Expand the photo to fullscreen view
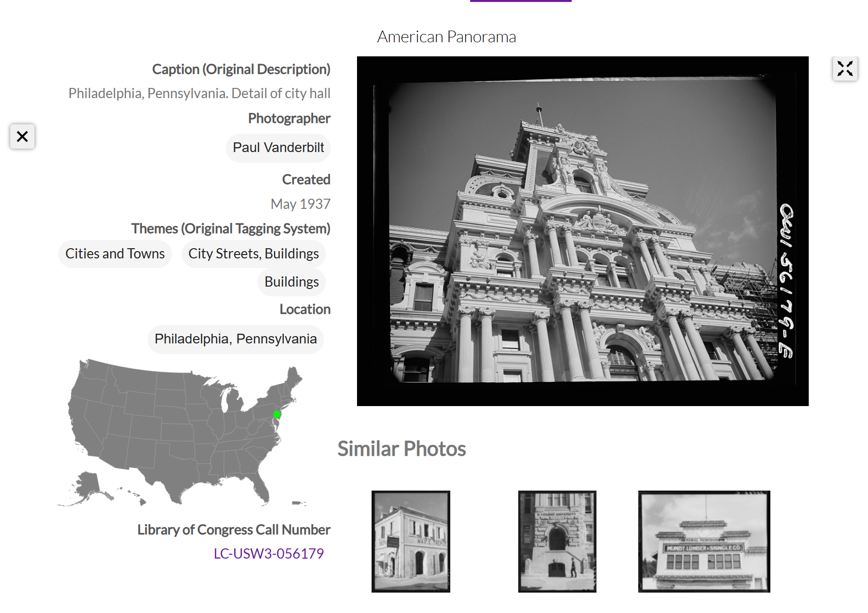868x613 pixels. tap(845, 69)
